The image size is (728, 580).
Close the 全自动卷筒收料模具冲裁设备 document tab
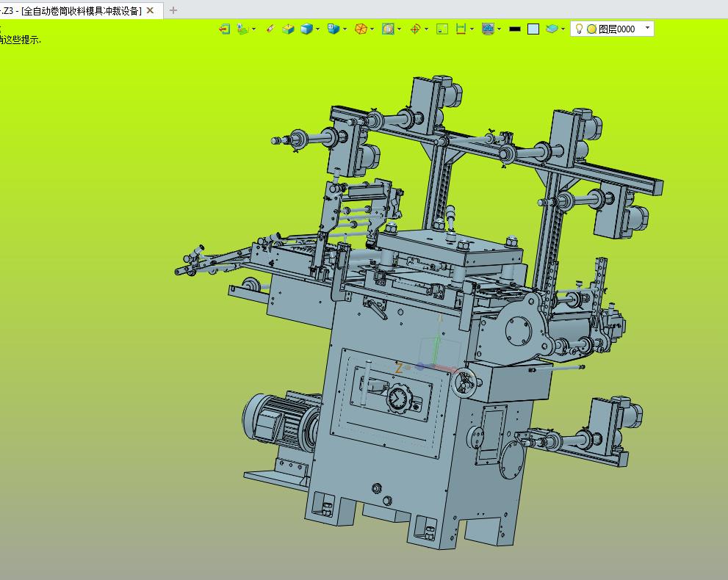150,10
